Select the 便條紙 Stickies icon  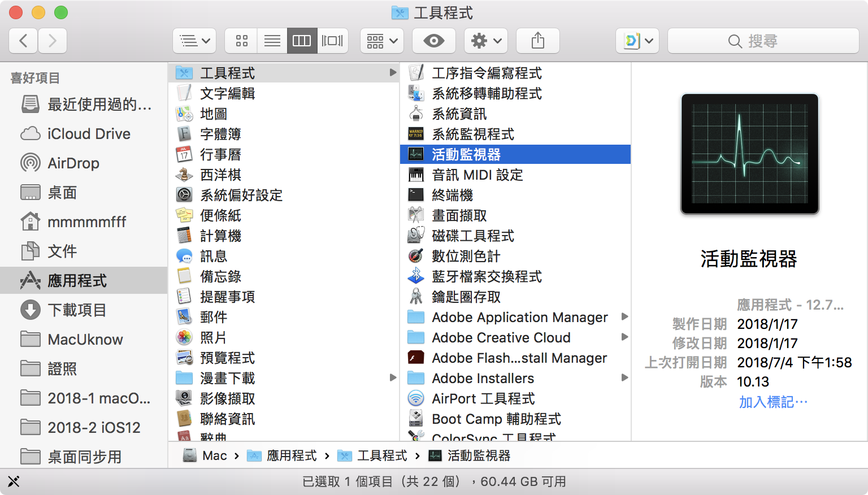[x=184, y=215]
